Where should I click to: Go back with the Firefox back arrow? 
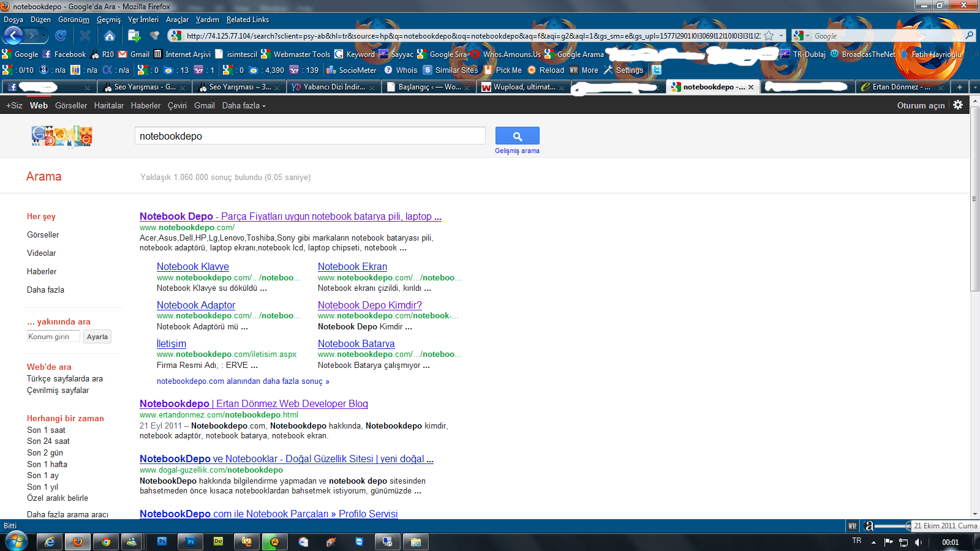13,36
